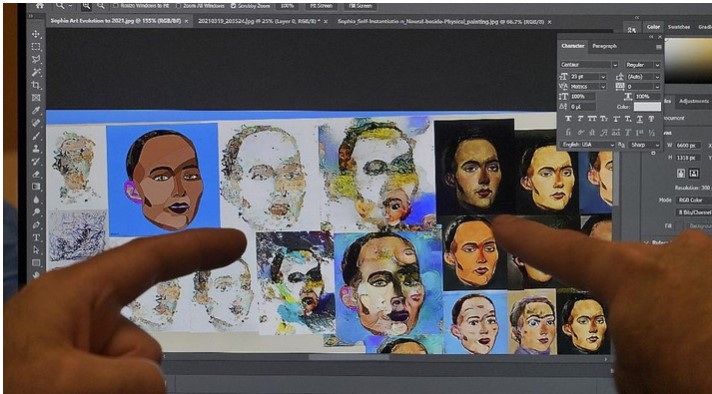Select the Pen tool
The height and width of the screenshot is (394, 712).
36,225
